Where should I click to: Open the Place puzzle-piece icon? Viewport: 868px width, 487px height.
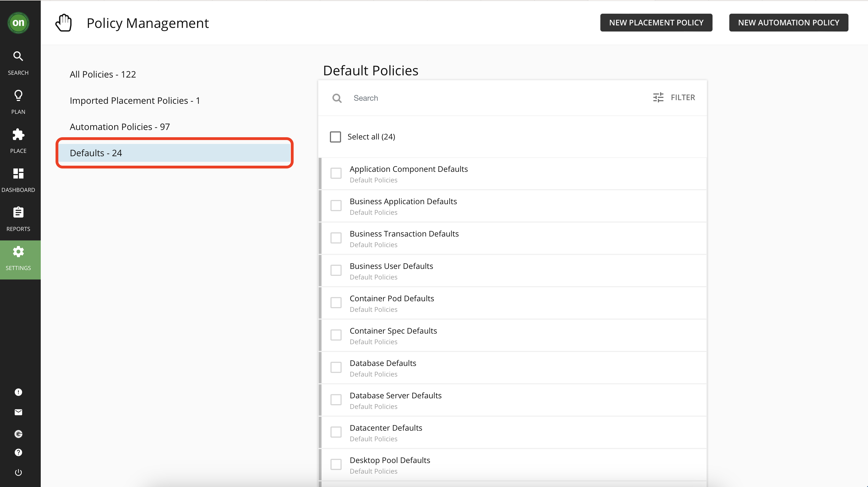[18, 134]
